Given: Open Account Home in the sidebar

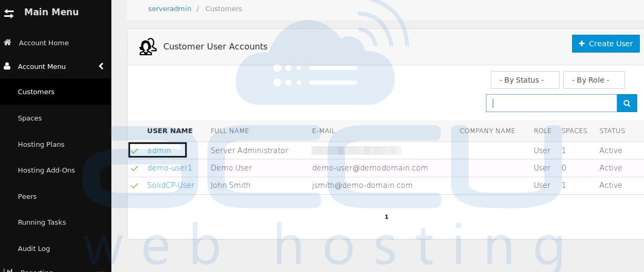Looking at the screenshot, I should 44,43.
